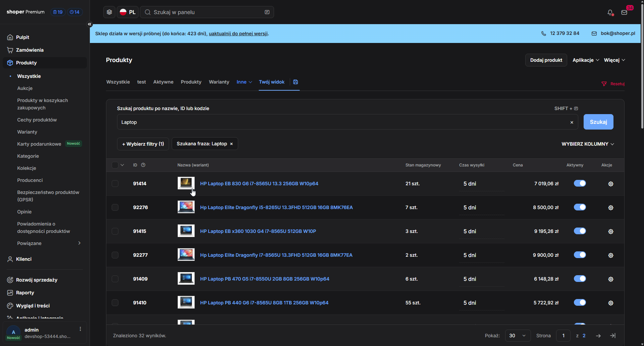The height and width of the screenshot is (346, 644).
Task: Go to results page 2 link
Action: point(584,336)
